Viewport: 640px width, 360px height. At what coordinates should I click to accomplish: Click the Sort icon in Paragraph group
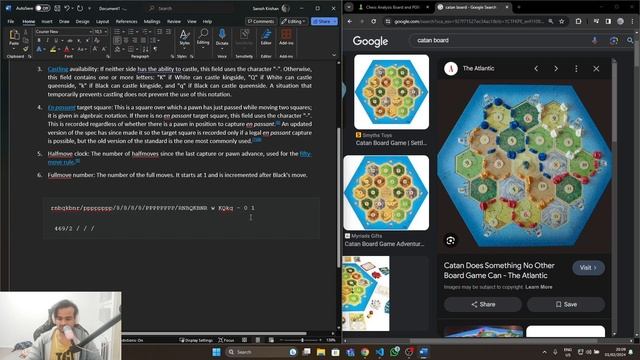[x=145, y=49]
